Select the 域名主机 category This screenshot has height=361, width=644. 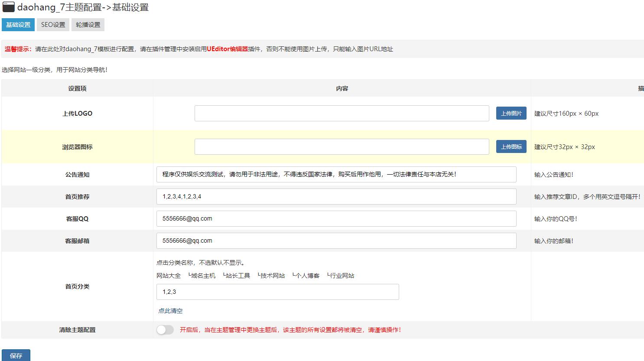[203, 275]
